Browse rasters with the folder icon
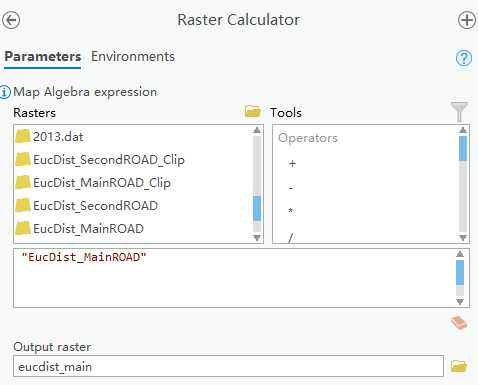The width and height of the screenshot is (478, 385). click(253, 111)
